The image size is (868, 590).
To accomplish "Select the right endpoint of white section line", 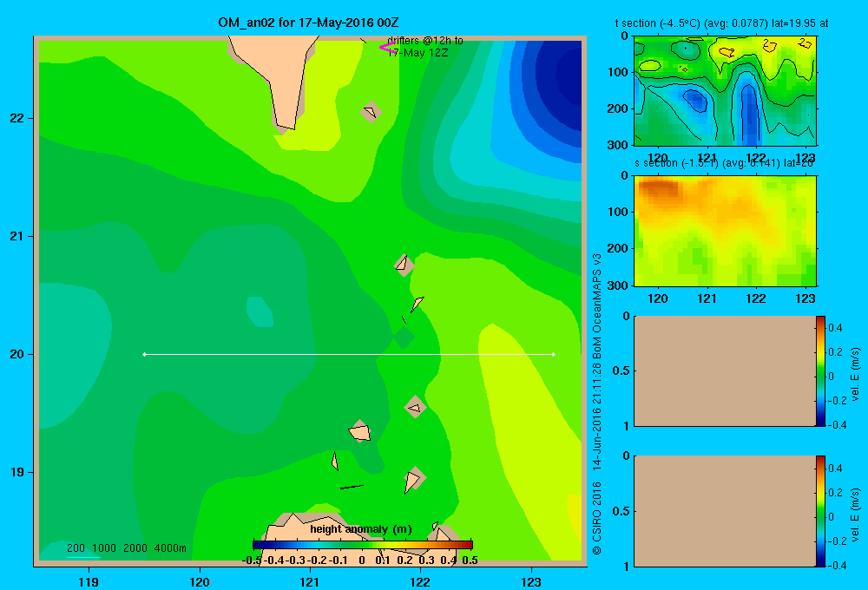I will coord(554,354).
